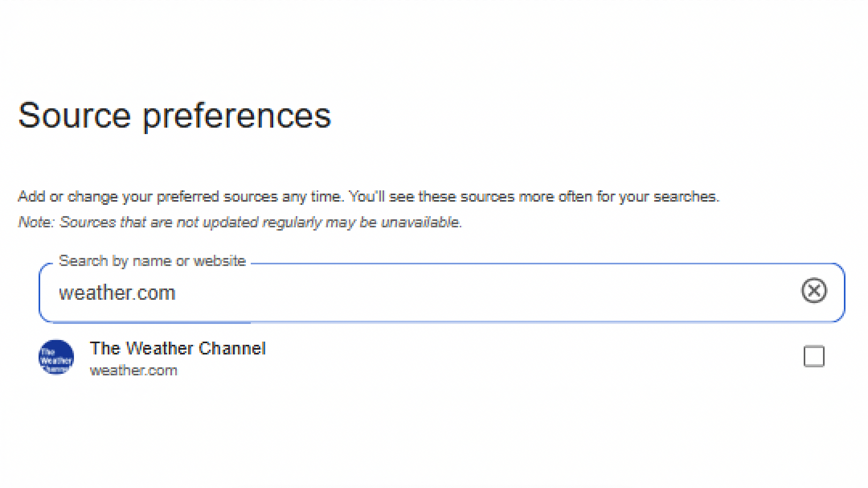The height and width of the screenshot is (488, 868).
Task: Click the 'You'll see these sources more often' sentence
Action: point(534,197)
